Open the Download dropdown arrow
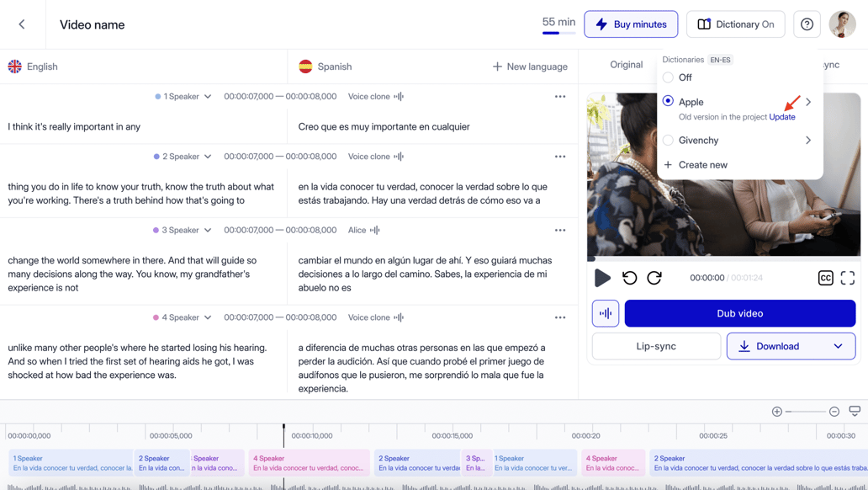 [838, 346]
